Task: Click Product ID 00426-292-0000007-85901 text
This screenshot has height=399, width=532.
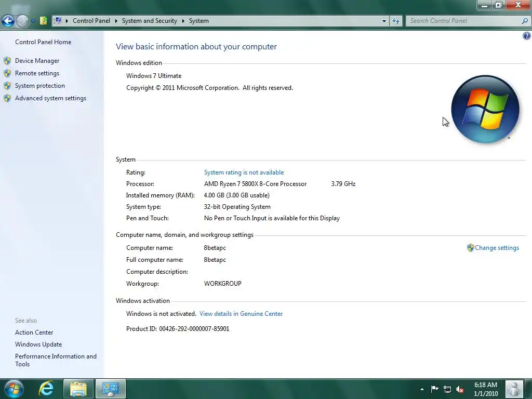Action: [x=178, y=329]
